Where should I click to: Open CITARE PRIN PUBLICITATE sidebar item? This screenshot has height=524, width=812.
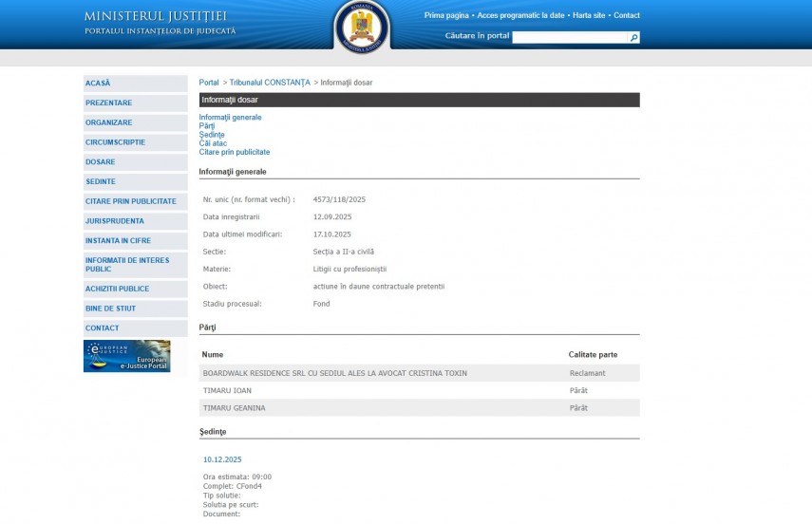(x=135, y=201)
